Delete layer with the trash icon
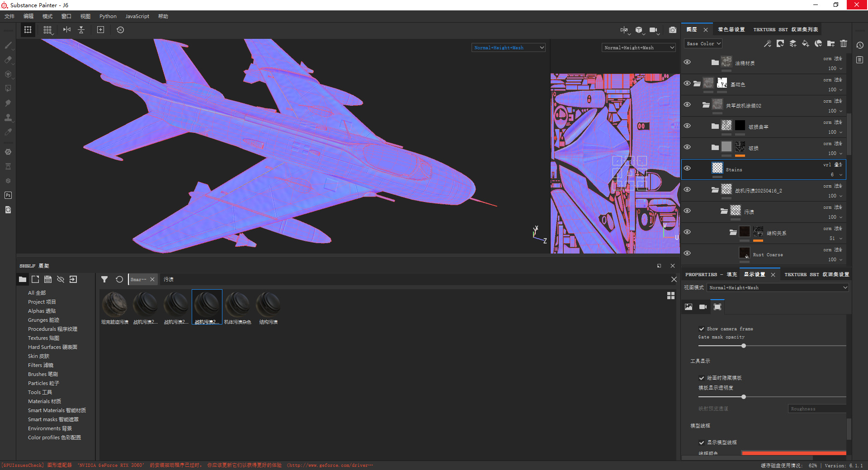 tap(844, 44)
